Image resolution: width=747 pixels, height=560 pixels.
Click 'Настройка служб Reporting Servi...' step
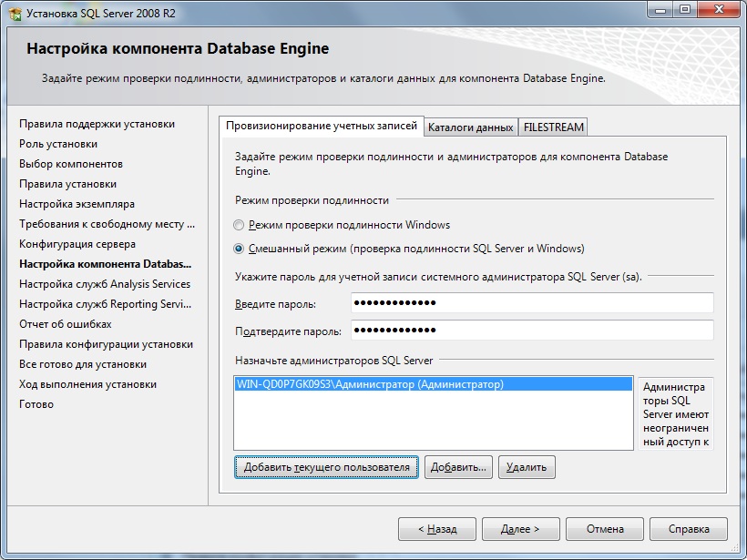click(x=106, y=304)
